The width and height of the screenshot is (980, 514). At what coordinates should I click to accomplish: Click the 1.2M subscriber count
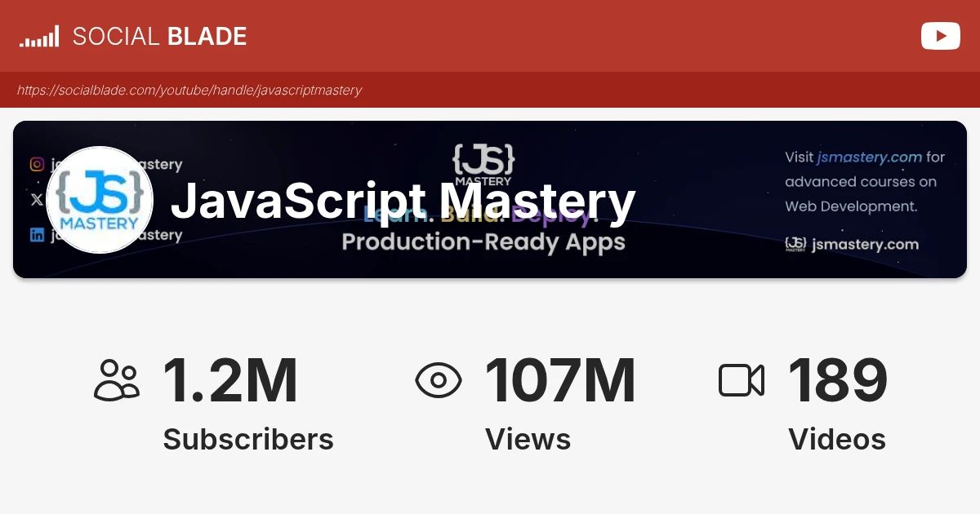pos(230,381)
